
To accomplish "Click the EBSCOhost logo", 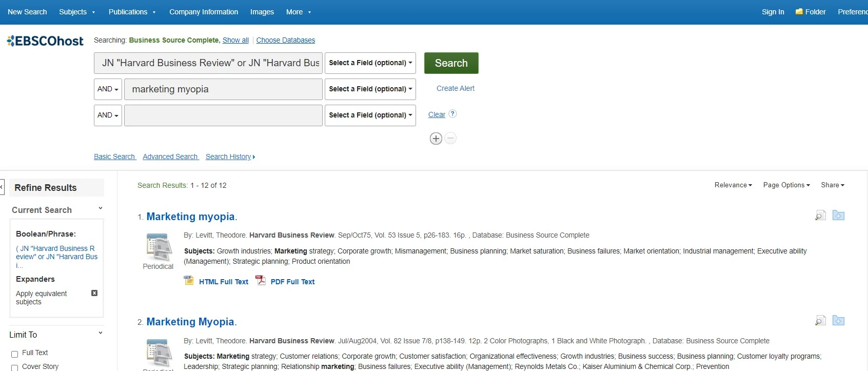I will coord(45,41).
